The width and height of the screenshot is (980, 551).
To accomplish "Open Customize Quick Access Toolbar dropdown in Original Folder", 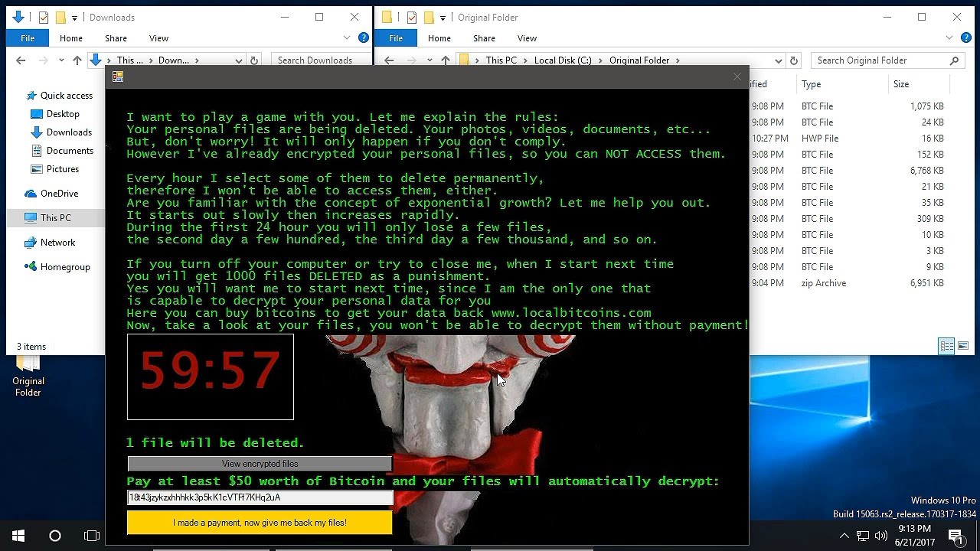I will click(x=443, y=18).
